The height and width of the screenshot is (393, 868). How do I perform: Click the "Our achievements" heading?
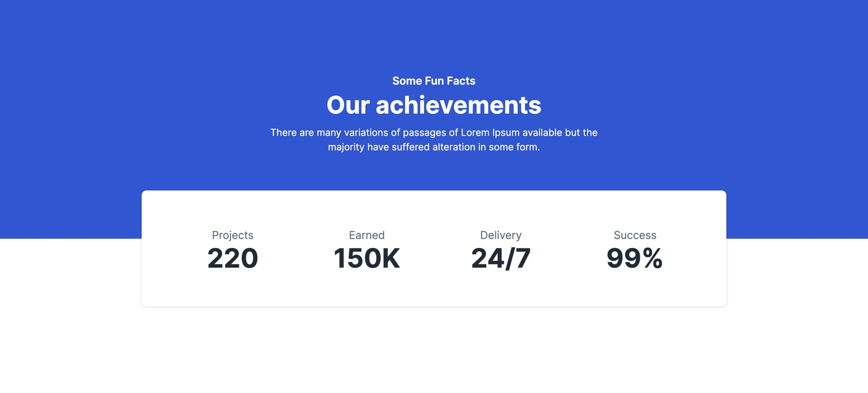pos(434,105)
